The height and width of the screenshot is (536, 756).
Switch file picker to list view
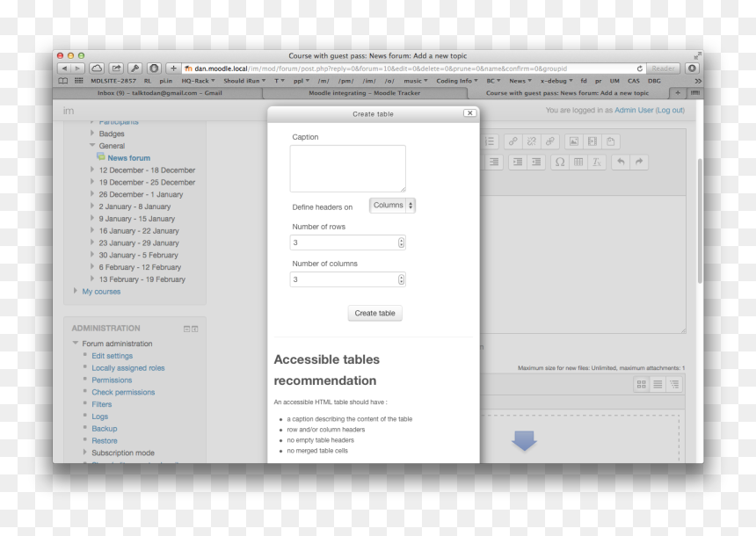point(658,384)
